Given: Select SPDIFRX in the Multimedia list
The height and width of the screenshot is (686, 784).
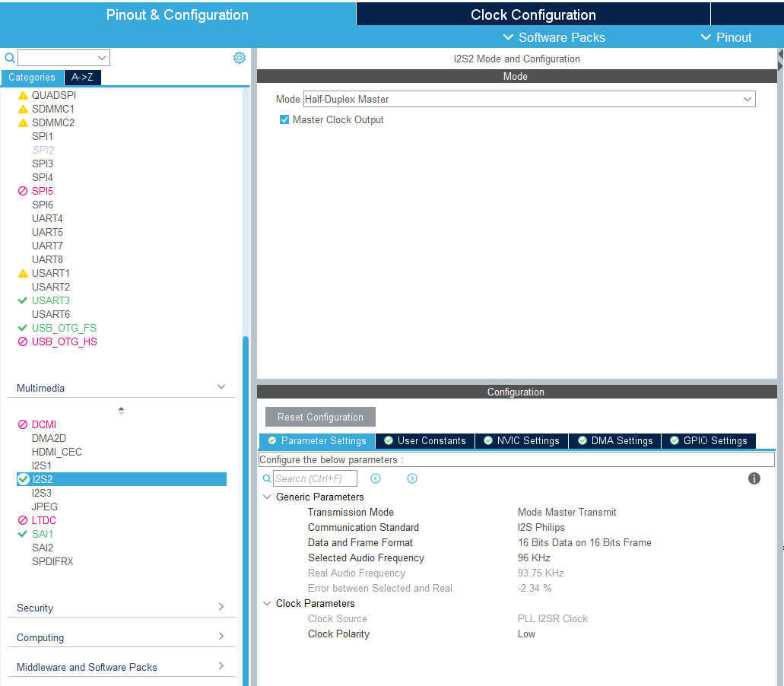Looking at the screenshot, I should point(52,561).
